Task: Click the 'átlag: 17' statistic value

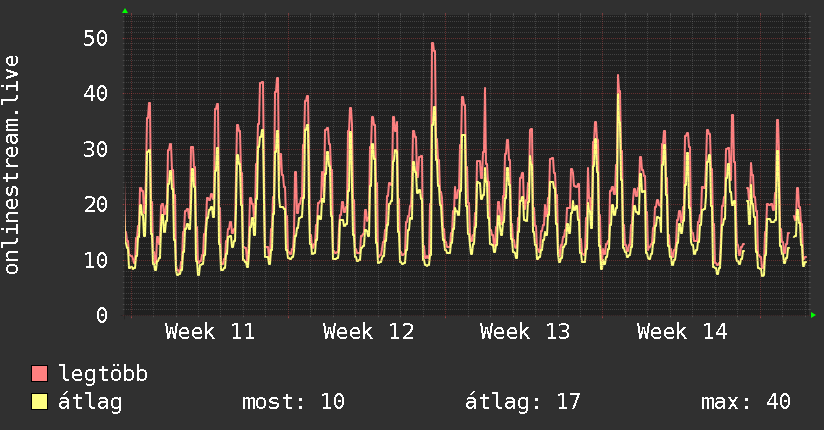Action: tap(522, 402)
